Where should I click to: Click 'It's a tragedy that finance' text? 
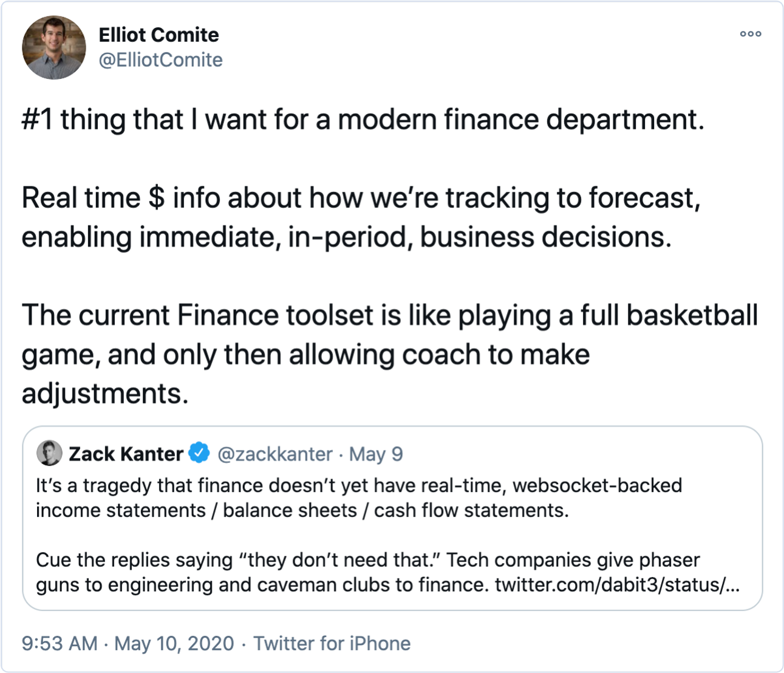(x=358, y=497)
